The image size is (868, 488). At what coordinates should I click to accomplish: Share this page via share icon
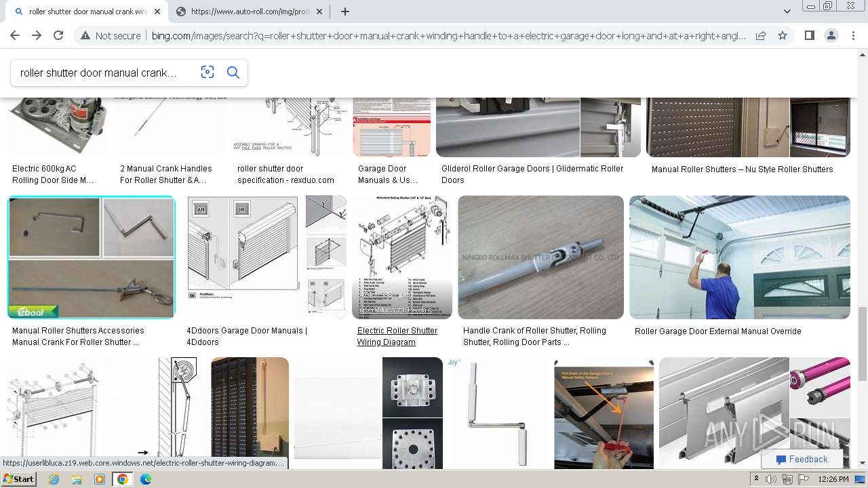[x=761, y=35]
